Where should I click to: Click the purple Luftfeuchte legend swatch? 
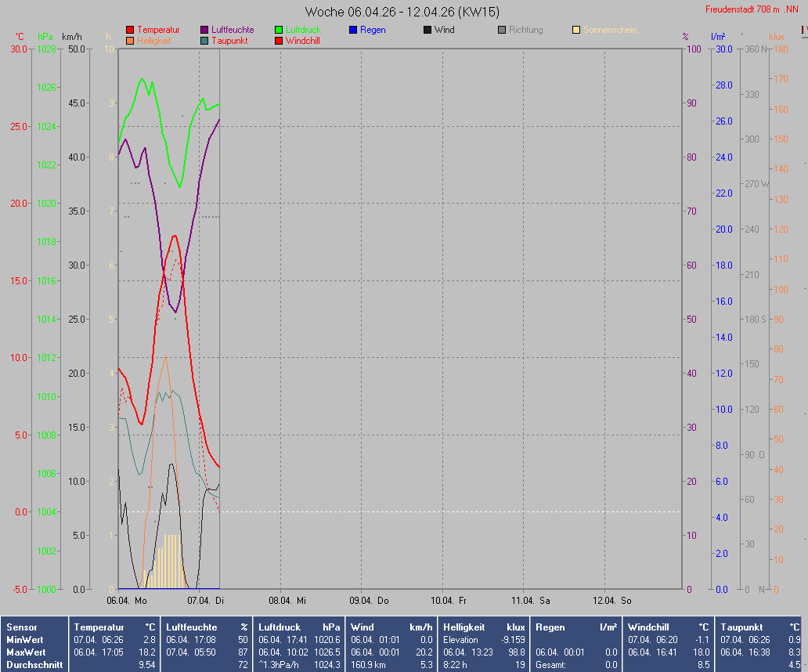click(204, 30)
